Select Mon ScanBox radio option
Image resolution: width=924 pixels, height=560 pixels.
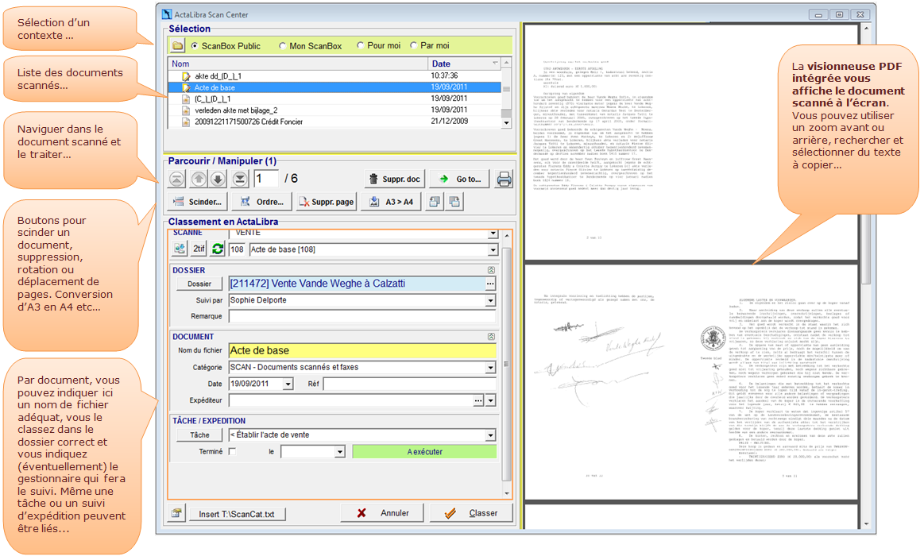tap(282, 45)
